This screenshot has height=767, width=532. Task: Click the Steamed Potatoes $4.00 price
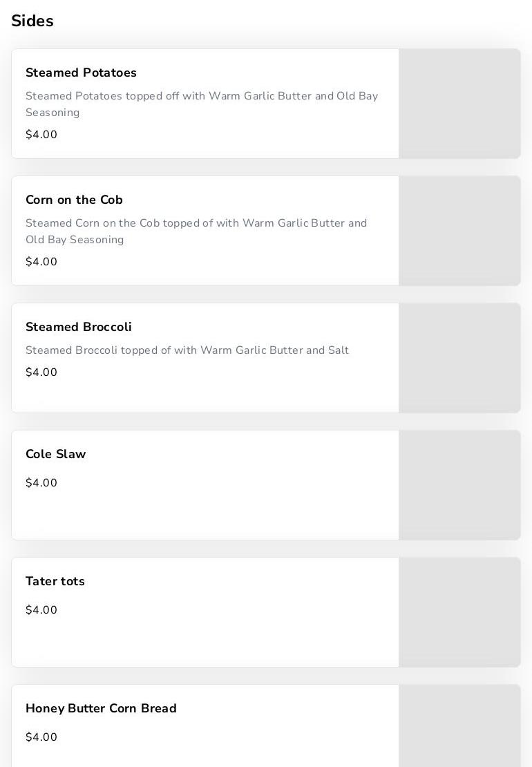[41, 135]
